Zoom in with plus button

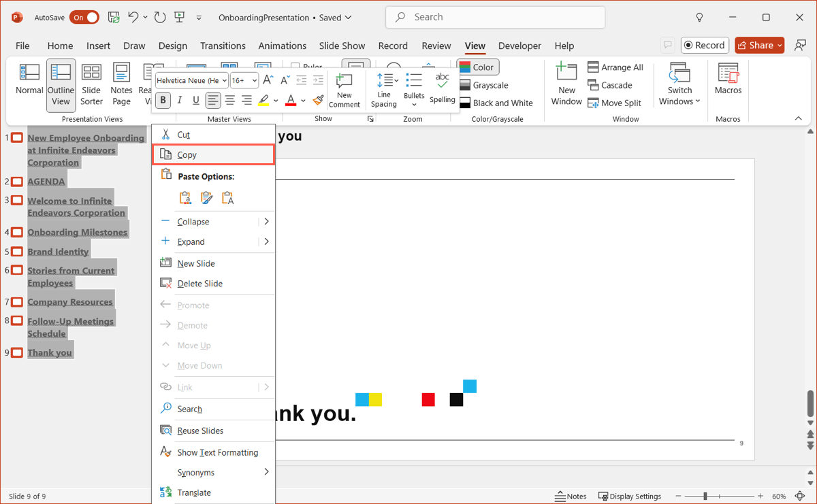click(x=760, y=496)
